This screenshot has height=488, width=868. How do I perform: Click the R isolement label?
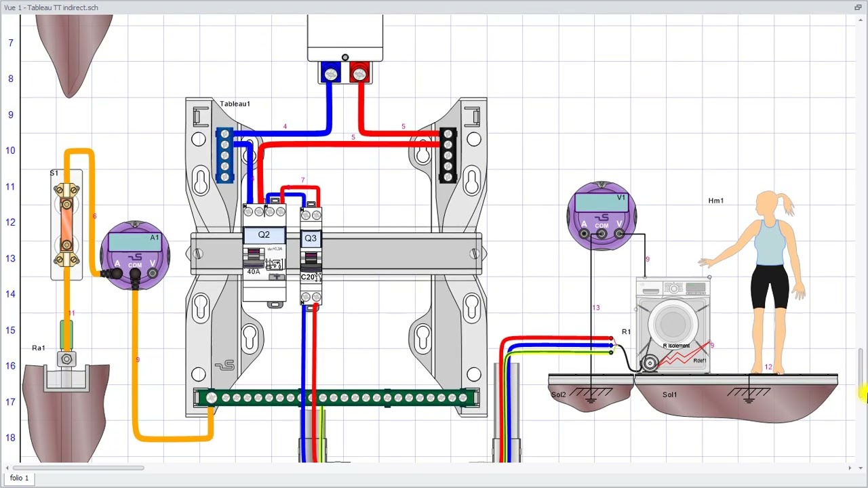tap(676, 346)
